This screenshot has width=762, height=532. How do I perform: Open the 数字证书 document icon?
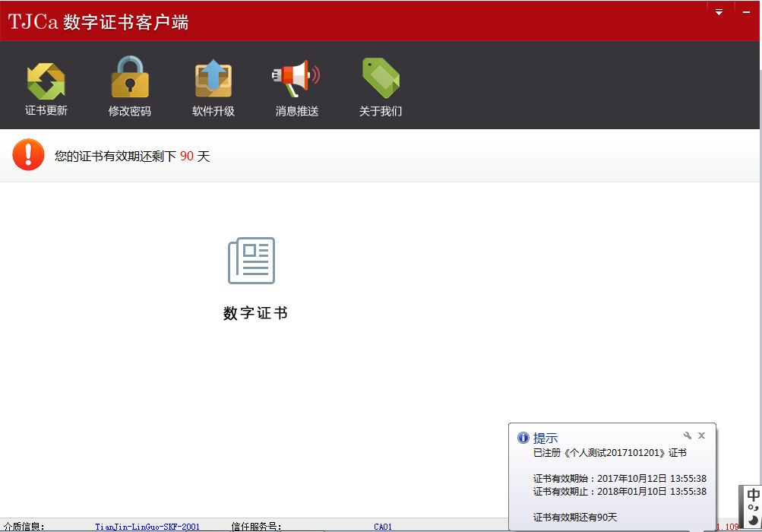point(251,261)
